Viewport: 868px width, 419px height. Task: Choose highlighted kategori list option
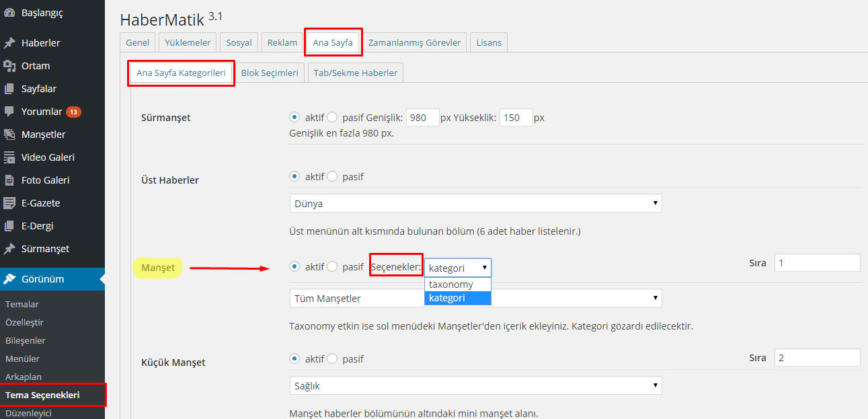coord(458,297)
